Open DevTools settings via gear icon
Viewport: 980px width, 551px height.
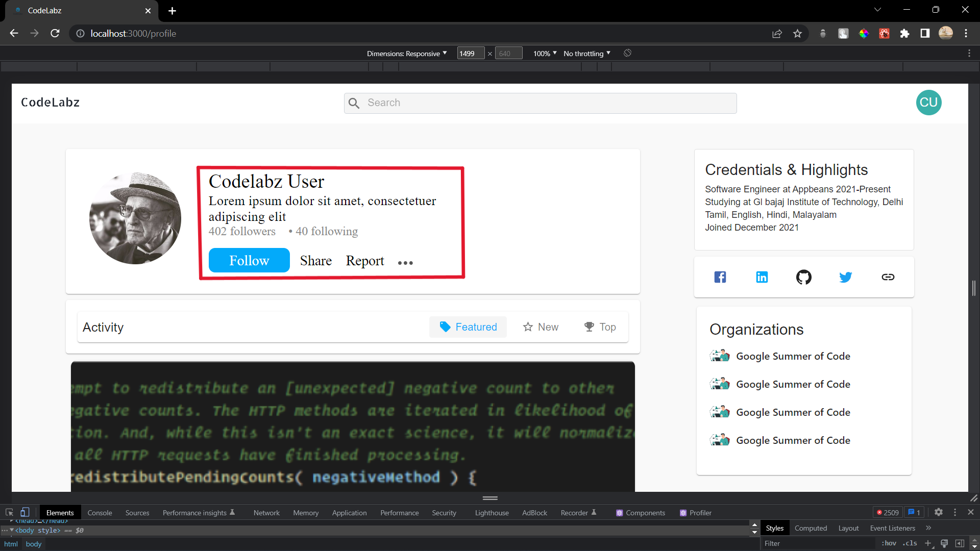[939, 512]
